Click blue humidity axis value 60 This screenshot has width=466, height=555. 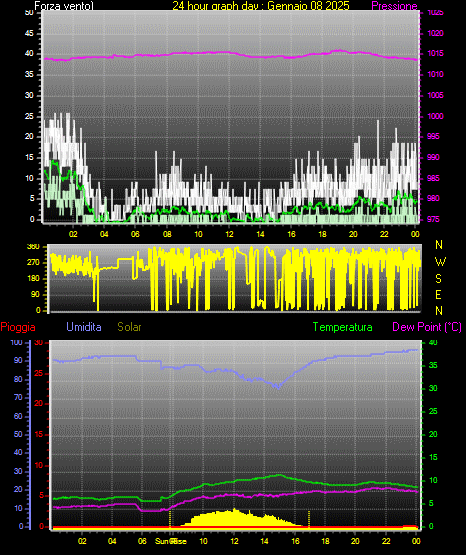(x=18, y=416)
